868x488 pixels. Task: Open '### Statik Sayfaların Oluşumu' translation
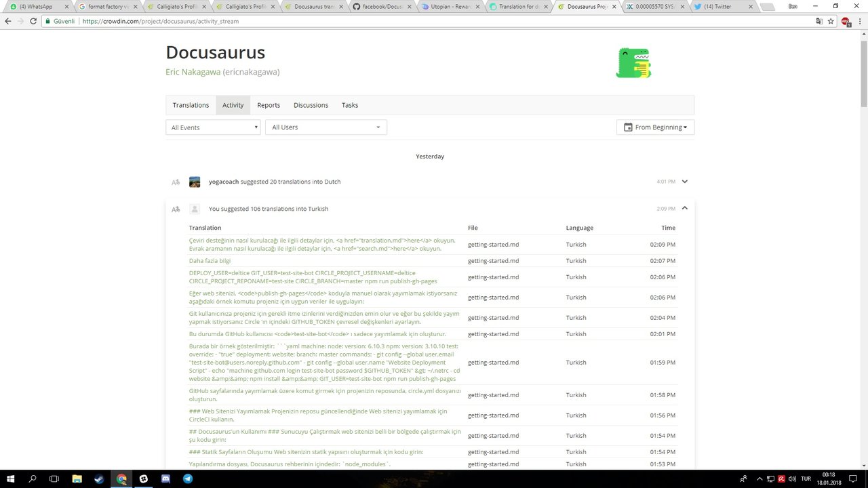(x=307, y=452)
